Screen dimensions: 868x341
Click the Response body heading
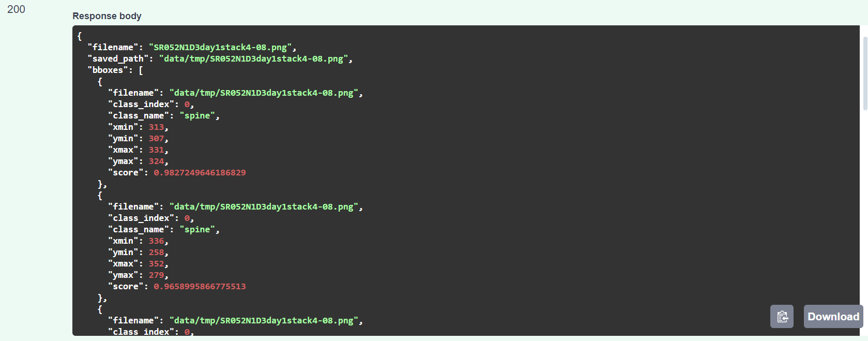tap(106, 16)
